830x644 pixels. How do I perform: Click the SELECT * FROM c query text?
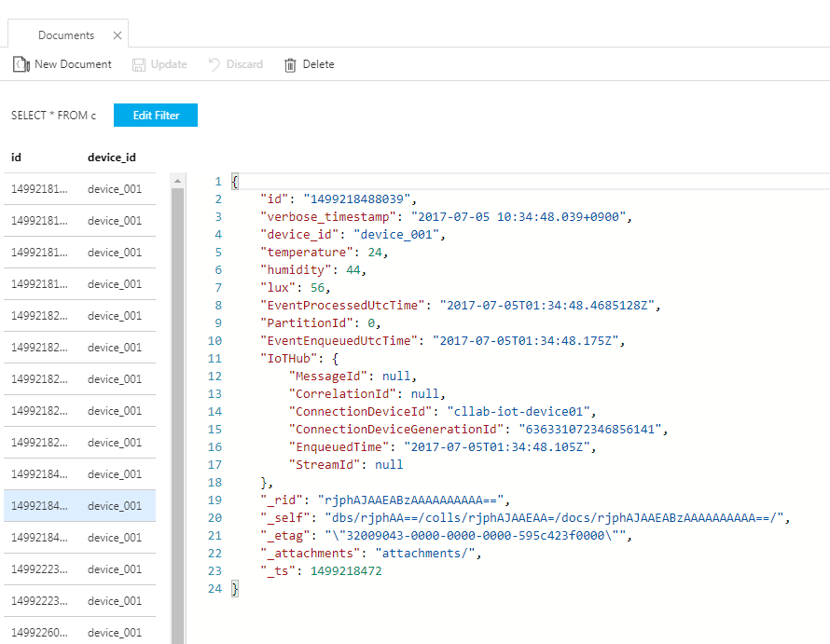coord(53,116)
